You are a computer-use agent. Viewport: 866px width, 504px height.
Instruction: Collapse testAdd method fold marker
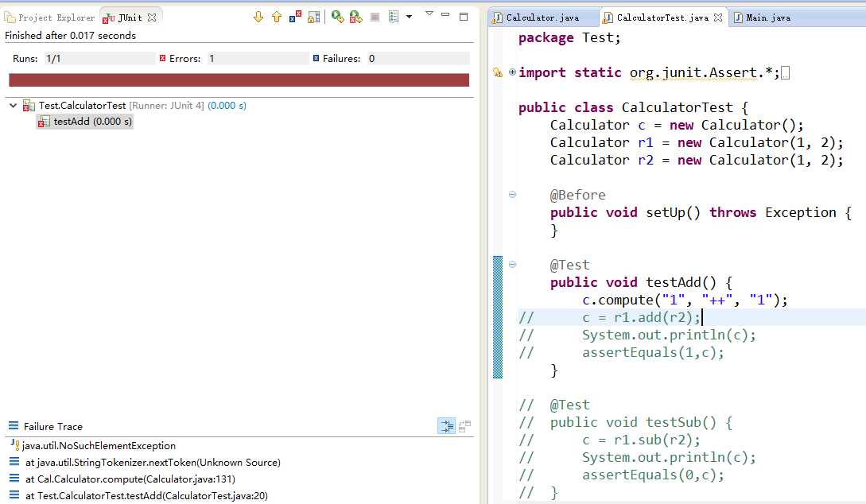512,265
